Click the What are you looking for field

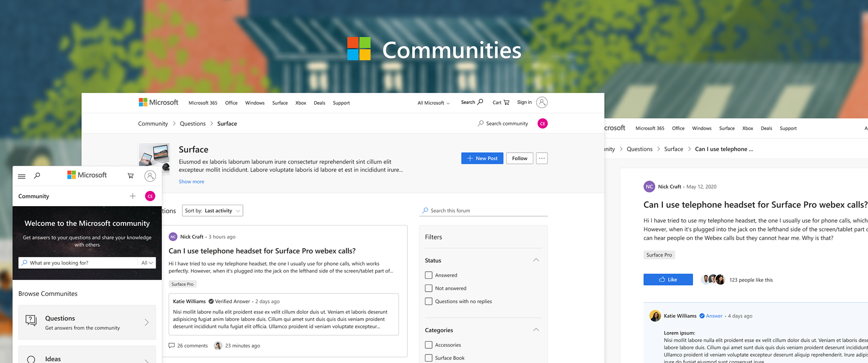click(x=78, y=263)
